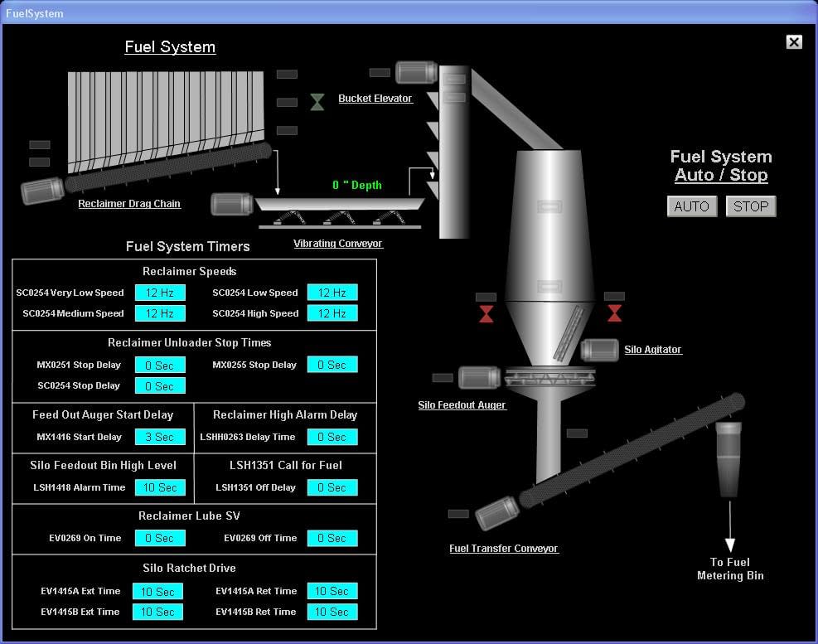Screen dimensions: 818x644
Task: Click the Fuel Transfer Conveyor motor icon
Action: [x=498, y=514]
